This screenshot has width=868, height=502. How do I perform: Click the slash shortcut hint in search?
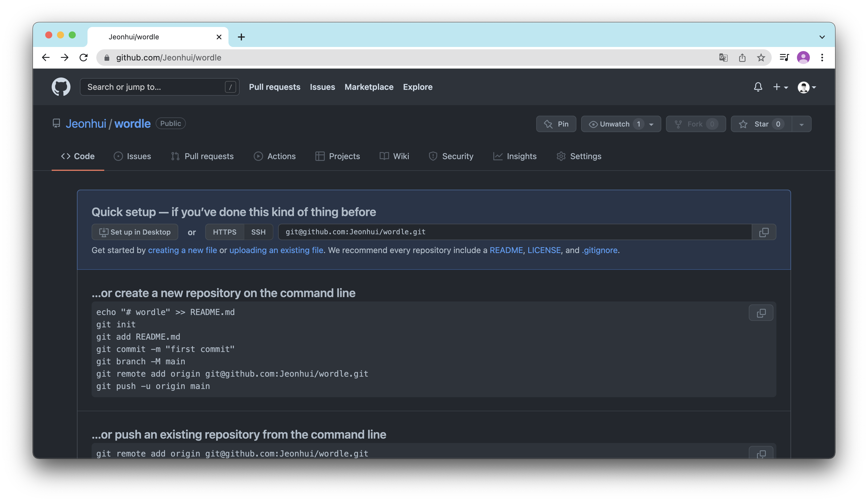pos(231,87)
